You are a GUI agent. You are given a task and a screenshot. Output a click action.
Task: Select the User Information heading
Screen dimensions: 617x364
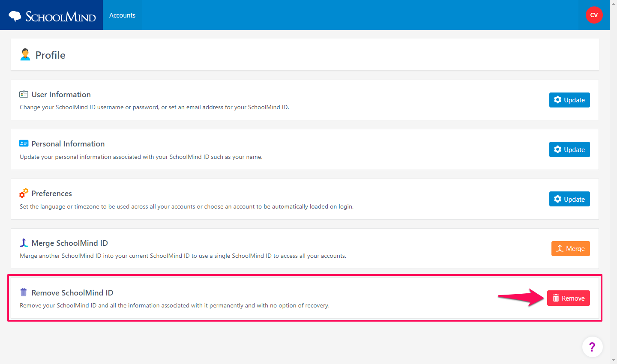61,95
